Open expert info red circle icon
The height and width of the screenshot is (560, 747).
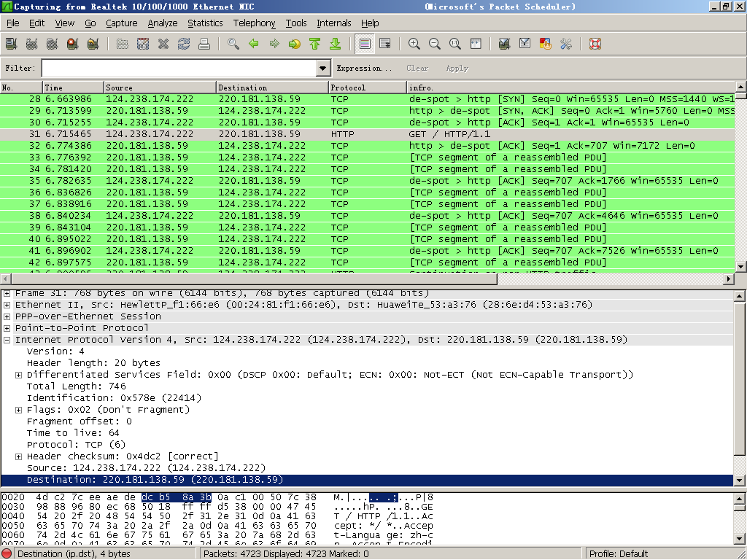pos(7,554)
